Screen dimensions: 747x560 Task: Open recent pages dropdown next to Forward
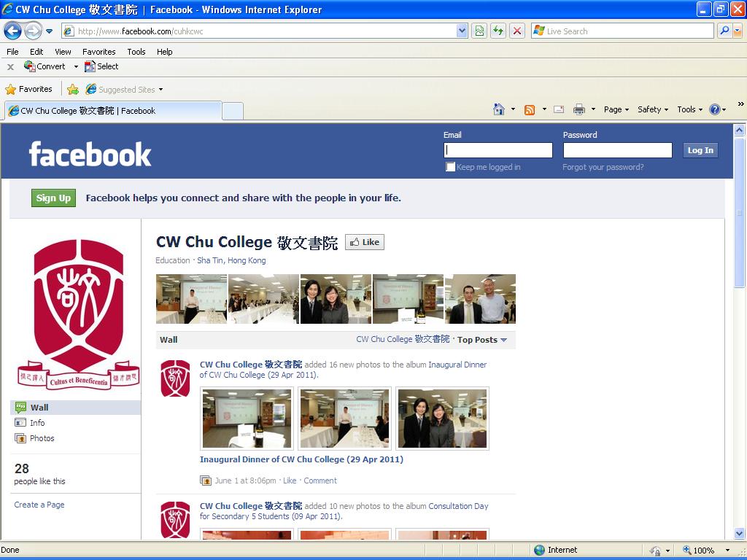point(49,31)
